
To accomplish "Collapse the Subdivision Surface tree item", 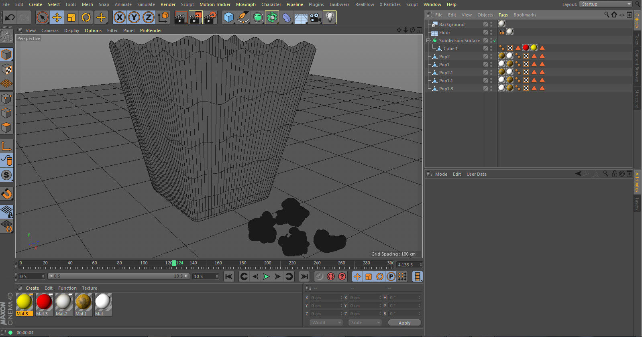I will 428,41.
